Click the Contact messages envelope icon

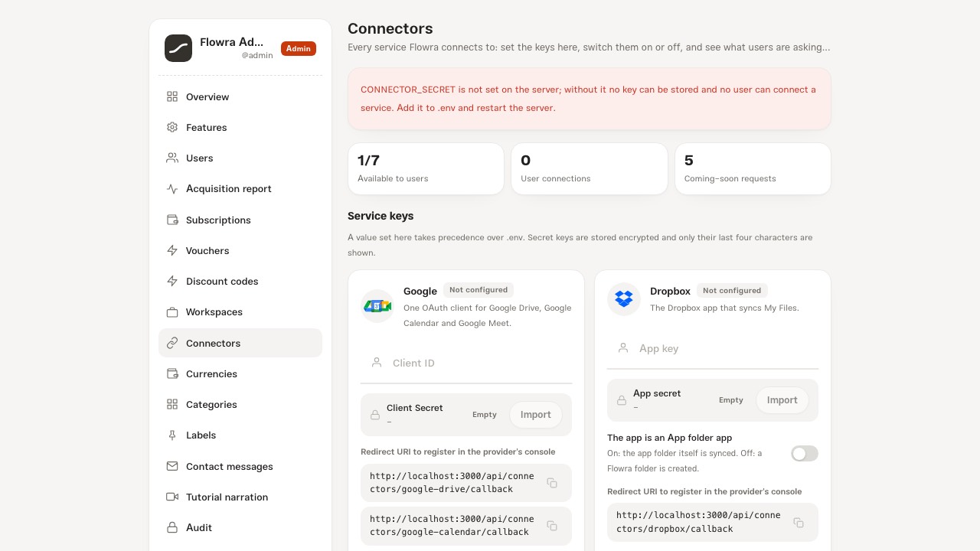click(x=172, y=466)
